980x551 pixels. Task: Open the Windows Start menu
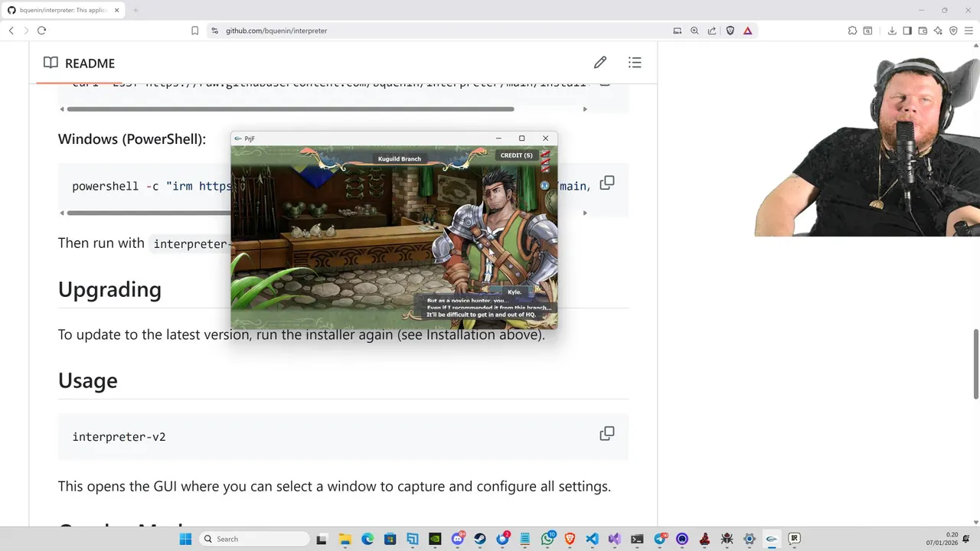(x=185, y=539)
